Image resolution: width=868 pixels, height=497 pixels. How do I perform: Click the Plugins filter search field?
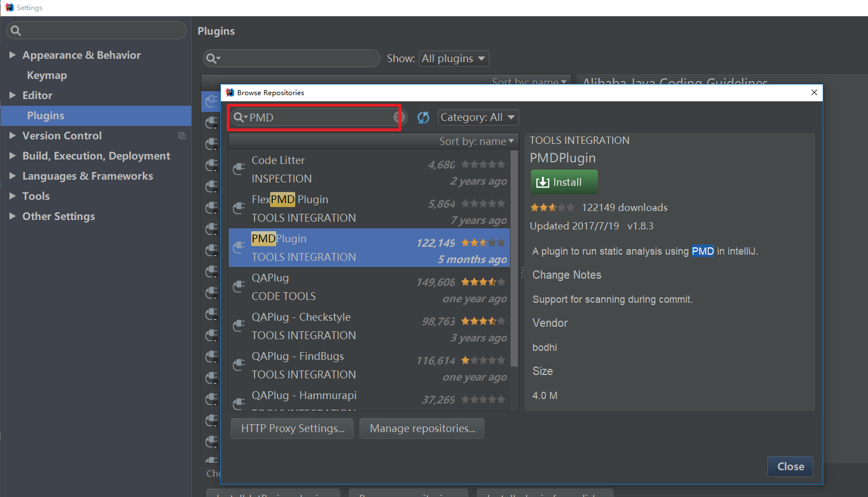point(291,58)
